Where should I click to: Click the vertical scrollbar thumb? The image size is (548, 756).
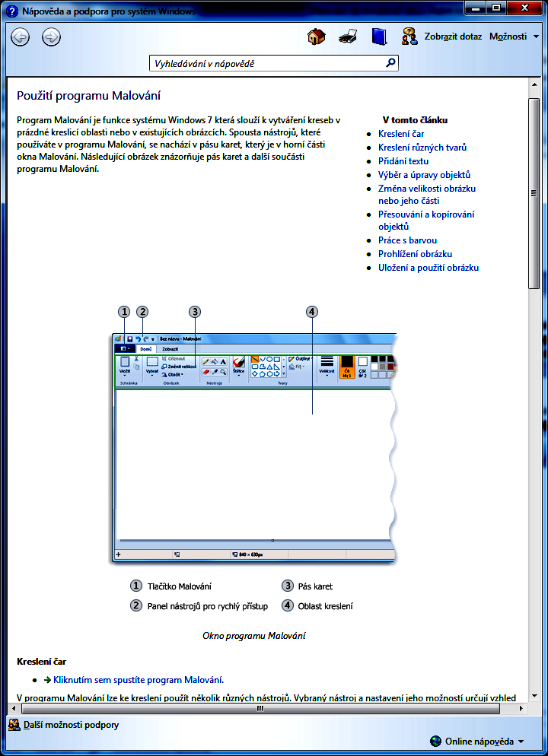[534, 193]
